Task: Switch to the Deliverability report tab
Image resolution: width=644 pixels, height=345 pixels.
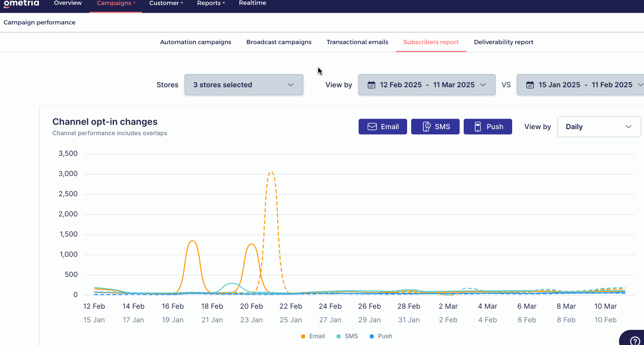Action: (503, 42)
